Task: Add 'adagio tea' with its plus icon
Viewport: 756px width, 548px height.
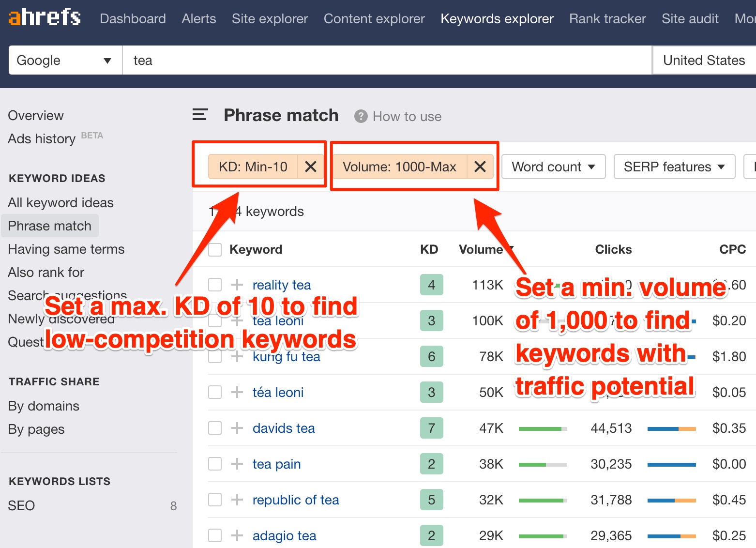Action: coord(237,535)
